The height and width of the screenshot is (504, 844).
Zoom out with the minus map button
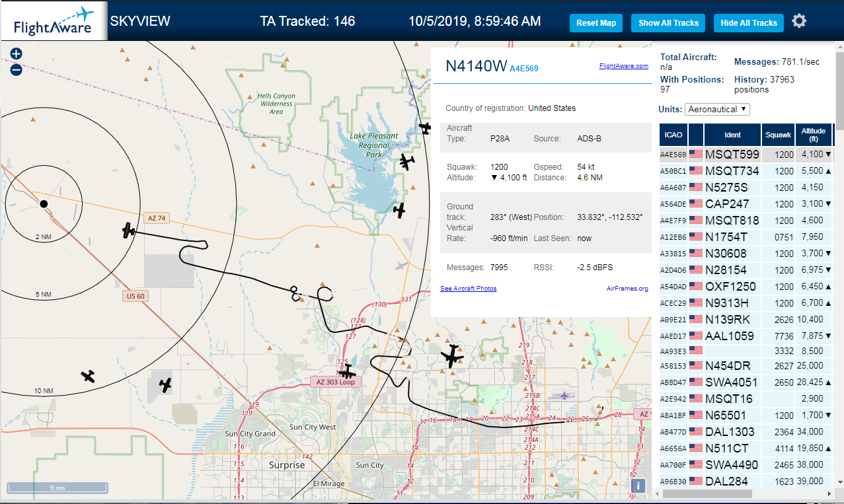coord(17,69)
